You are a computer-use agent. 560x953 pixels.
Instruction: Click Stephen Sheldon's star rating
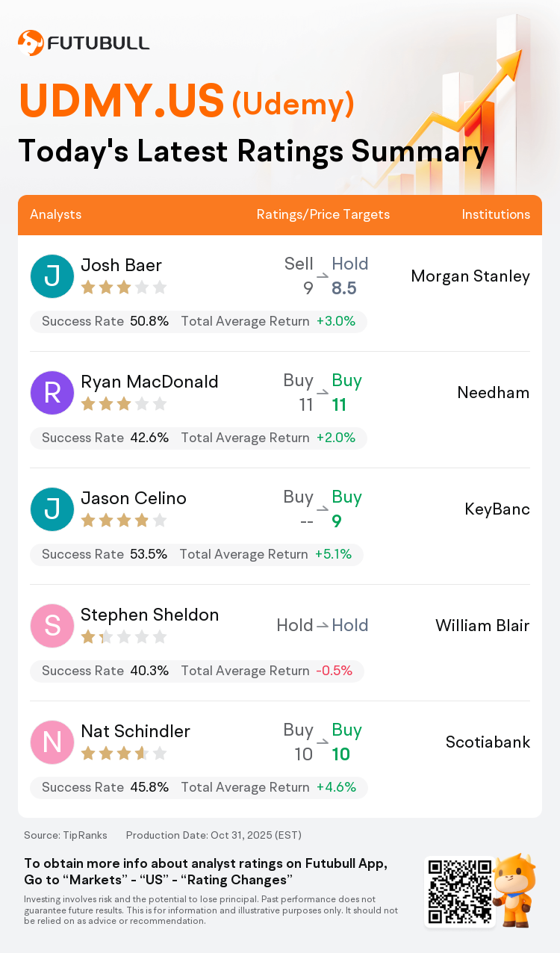tap(123, 637)
